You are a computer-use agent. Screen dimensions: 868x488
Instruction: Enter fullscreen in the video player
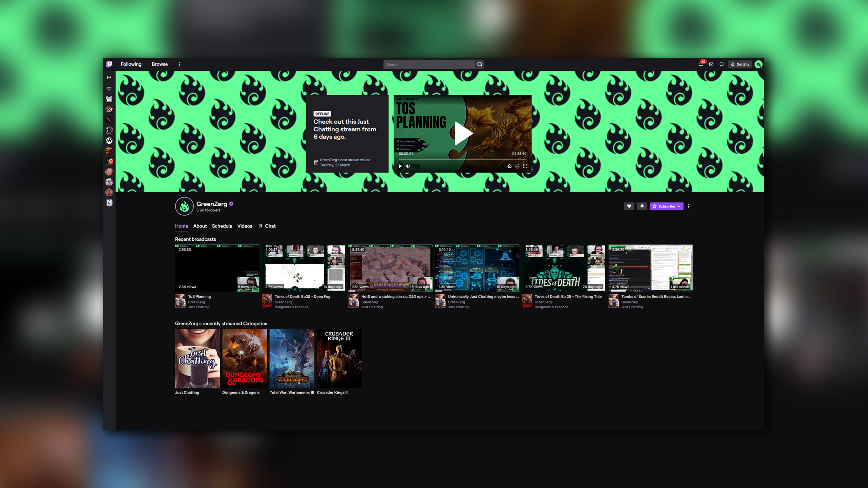[525, 166]
